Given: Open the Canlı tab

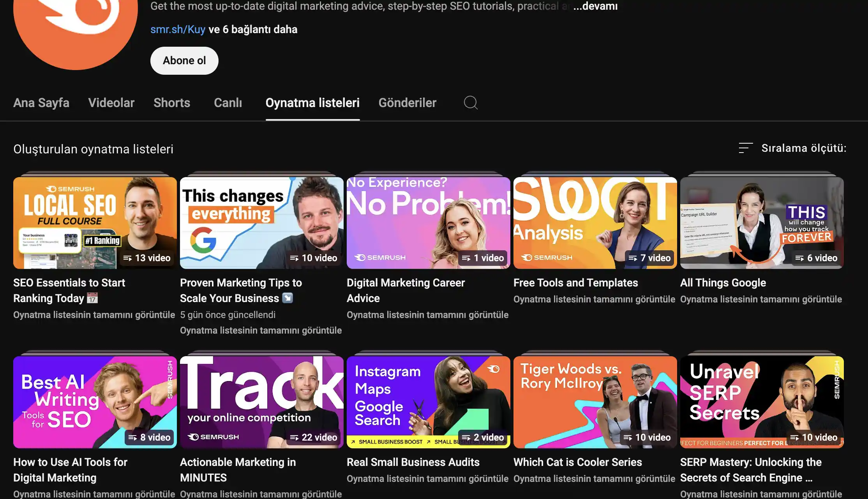Looking at the screenshot, I should (228, 103).
